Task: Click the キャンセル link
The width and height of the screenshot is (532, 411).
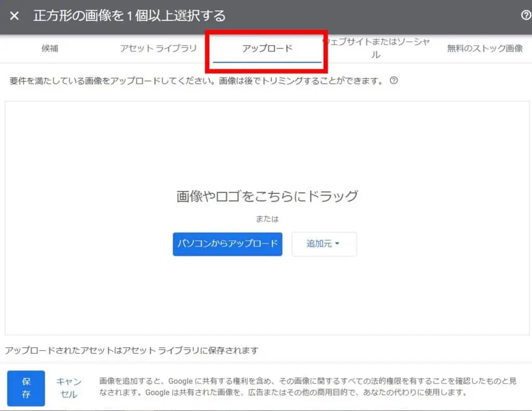Action: pyautogui.click(x=69, y=388)
